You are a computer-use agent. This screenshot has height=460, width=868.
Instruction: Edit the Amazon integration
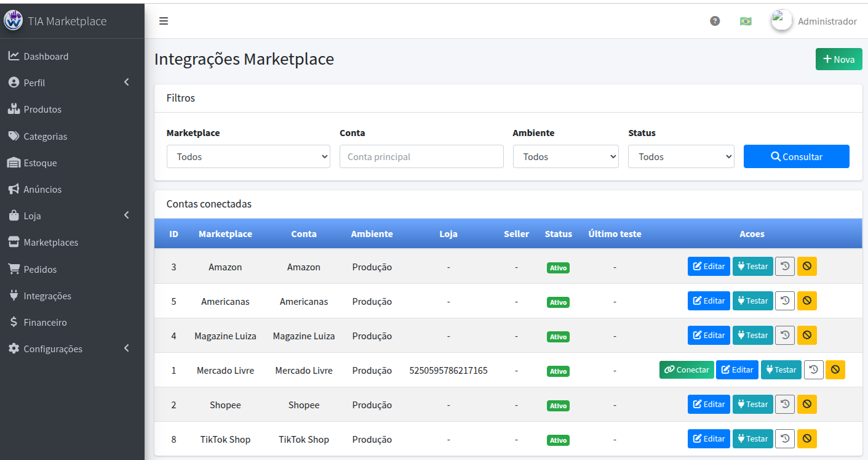point(709,267)
